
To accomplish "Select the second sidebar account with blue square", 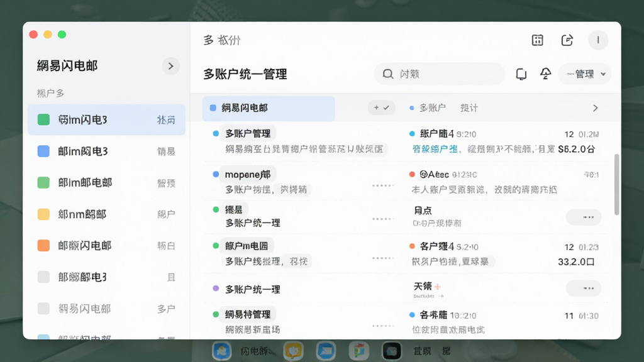I will pyautogui.click(x=106, y=151).
